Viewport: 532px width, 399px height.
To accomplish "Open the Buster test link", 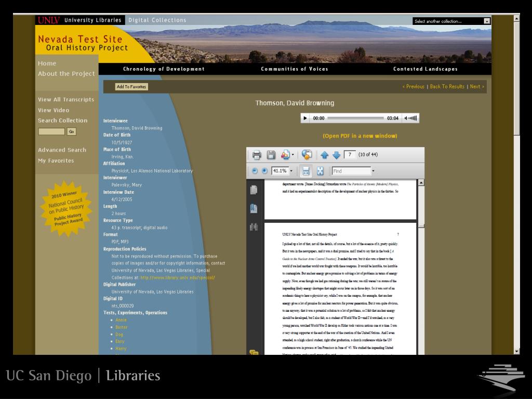I will (122, 327).
